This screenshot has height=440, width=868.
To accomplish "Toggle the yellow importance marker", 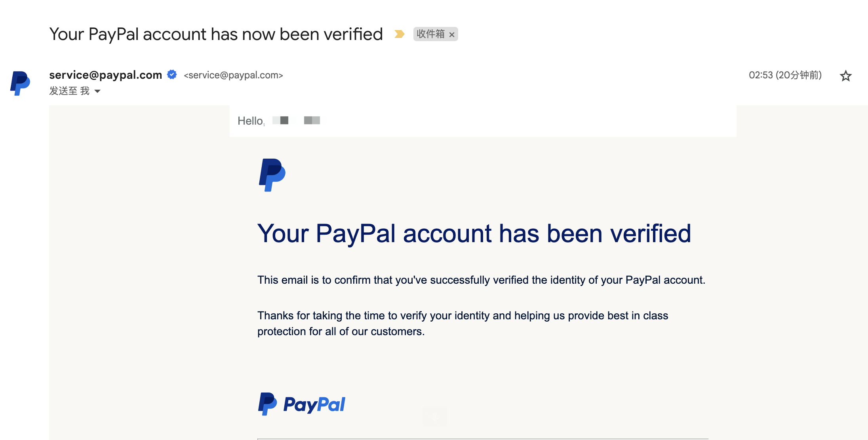I will (399, 34).
